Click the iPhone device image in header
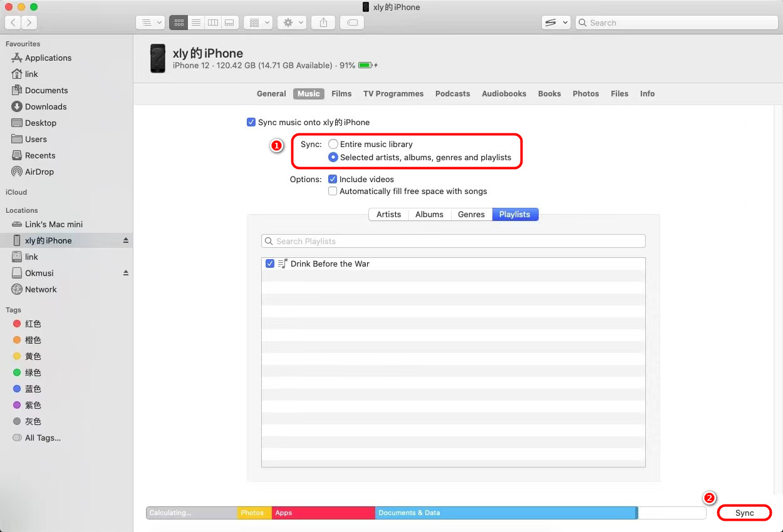Viewport: 783px width, 532px height. [157, 58]
